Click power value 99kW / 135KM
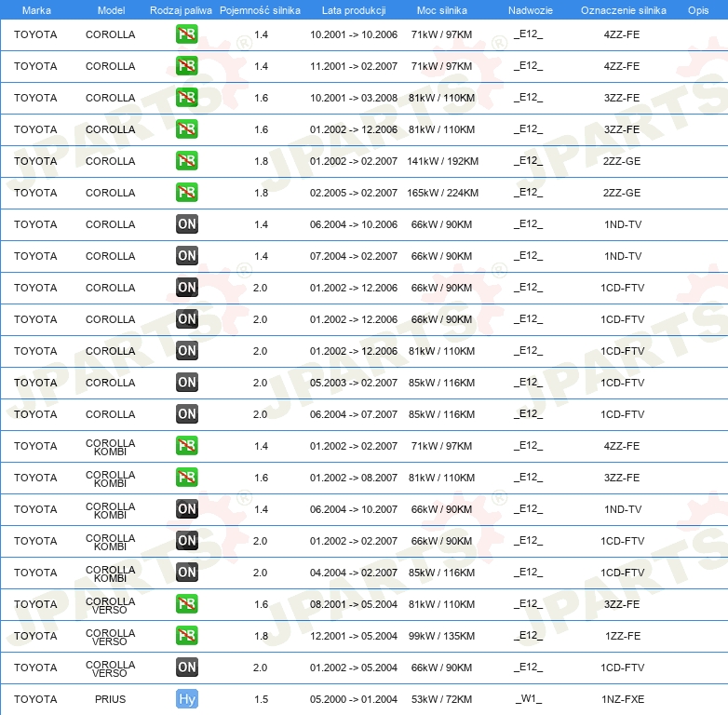 click(x=441, y=636)
